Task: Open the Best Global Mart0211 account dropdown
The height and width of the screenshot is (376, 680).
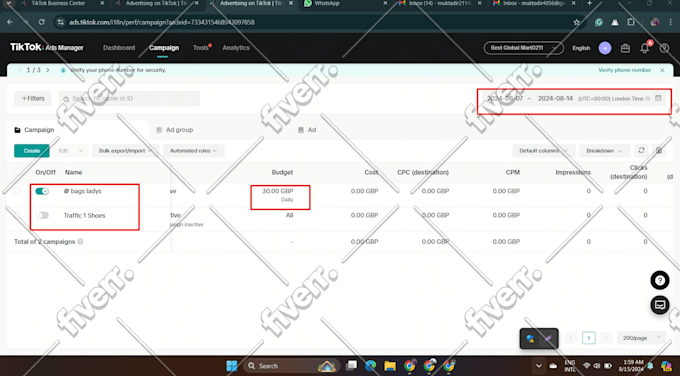Action: pos(523,48)
